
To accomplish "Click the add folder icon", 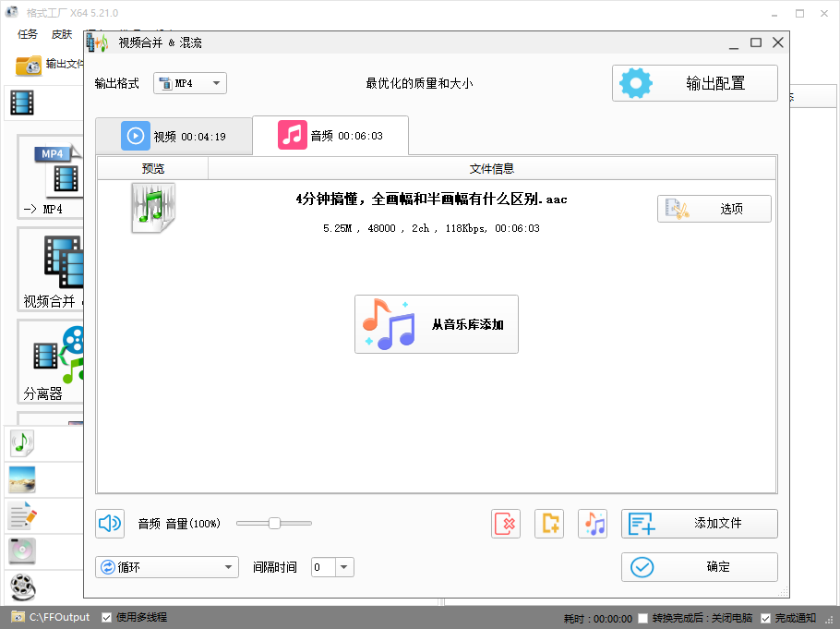I will click(549, 523).
